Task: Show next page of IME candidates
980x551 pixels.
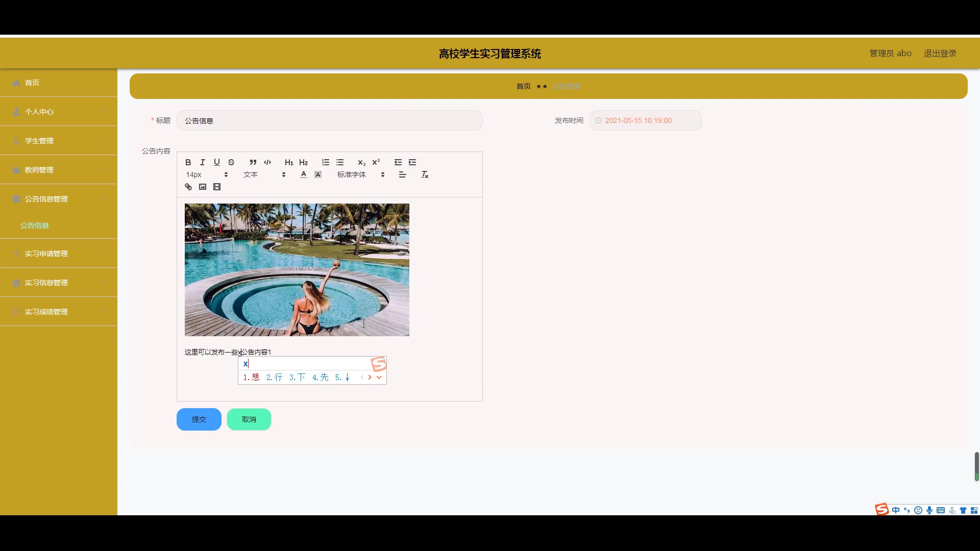Action: tap(370, 378)
